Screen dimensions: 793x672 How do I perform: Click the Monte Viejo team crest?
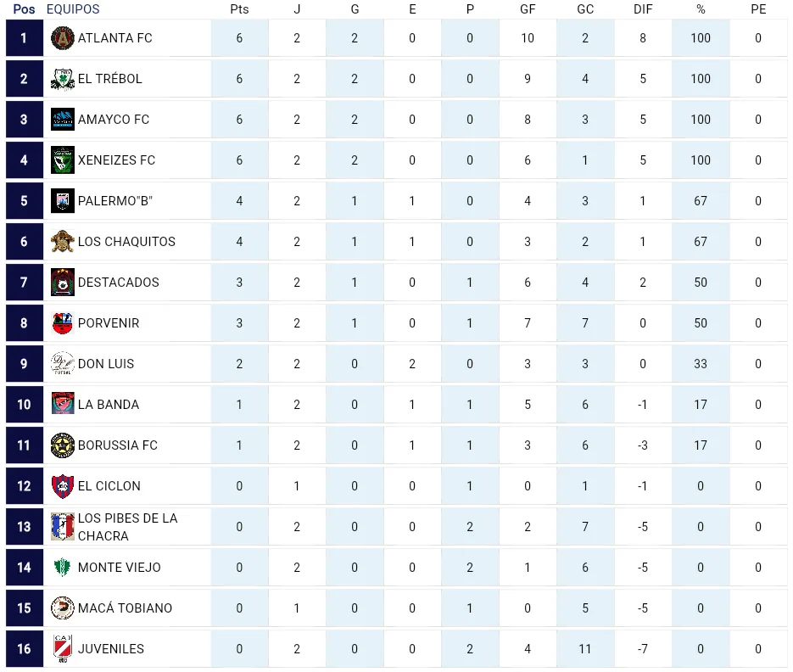click(63, 568)
